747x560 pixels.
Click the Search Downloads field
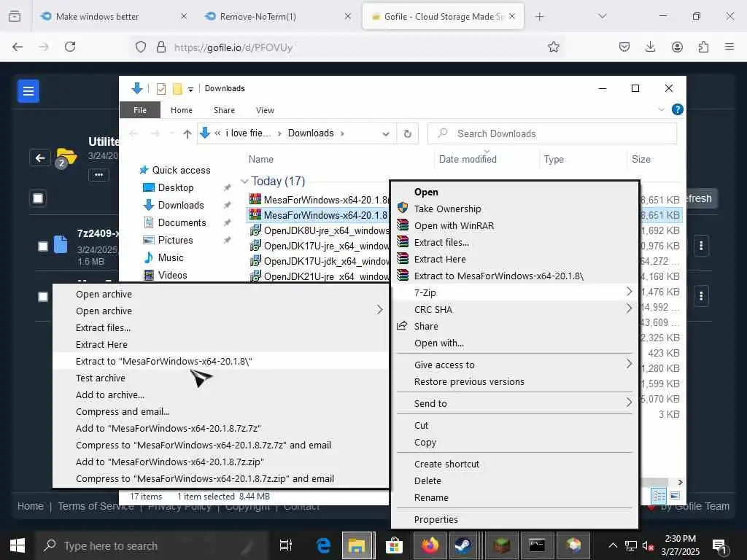[x=553, y=133]
